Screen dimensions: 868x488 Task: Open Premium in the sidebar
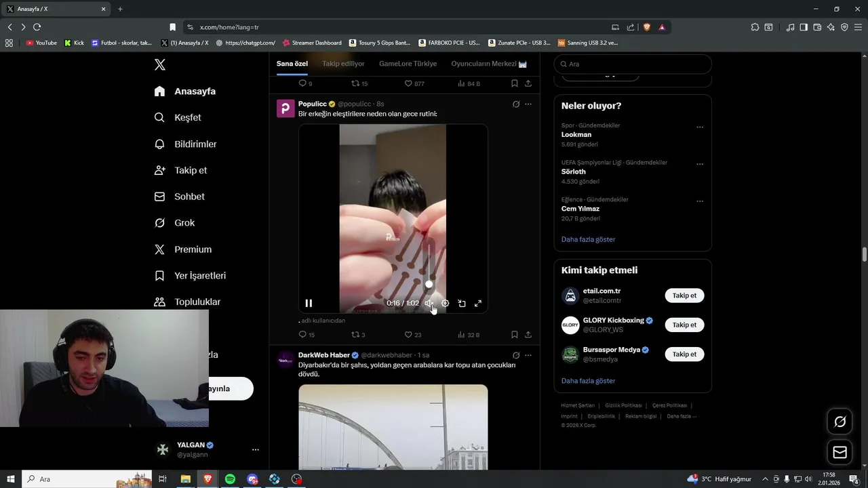(183, 249)
